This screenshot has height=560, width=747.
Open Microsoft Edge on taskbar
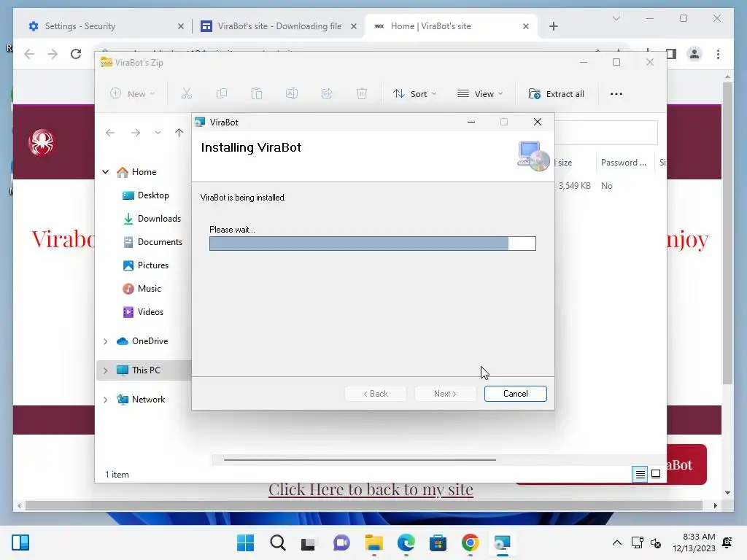coord(406,542)
